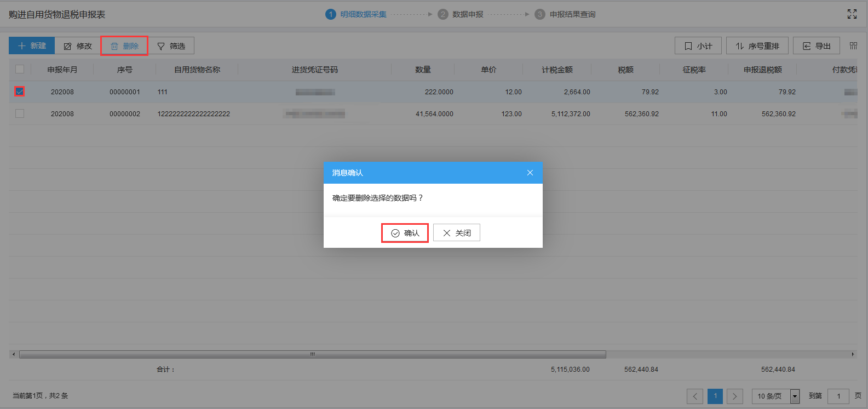Click the 征税率 column header

coord(694,70)
